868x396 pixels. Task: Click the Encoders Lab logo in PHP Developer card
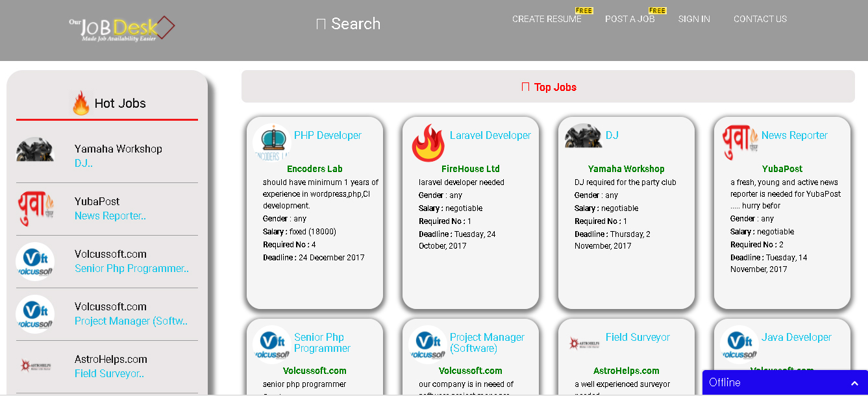272,142
